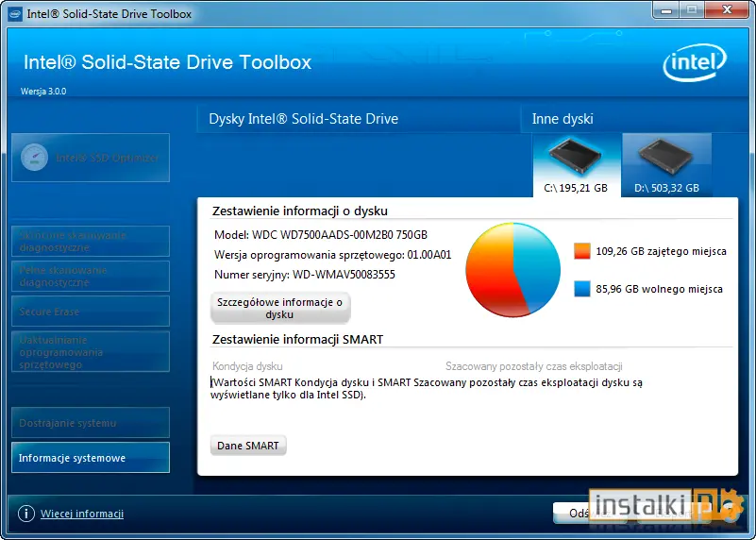Click the Numer seryjny WD-WMAV50083555 text
Screen dimensions: 756x540
click(x=305, y=275)
